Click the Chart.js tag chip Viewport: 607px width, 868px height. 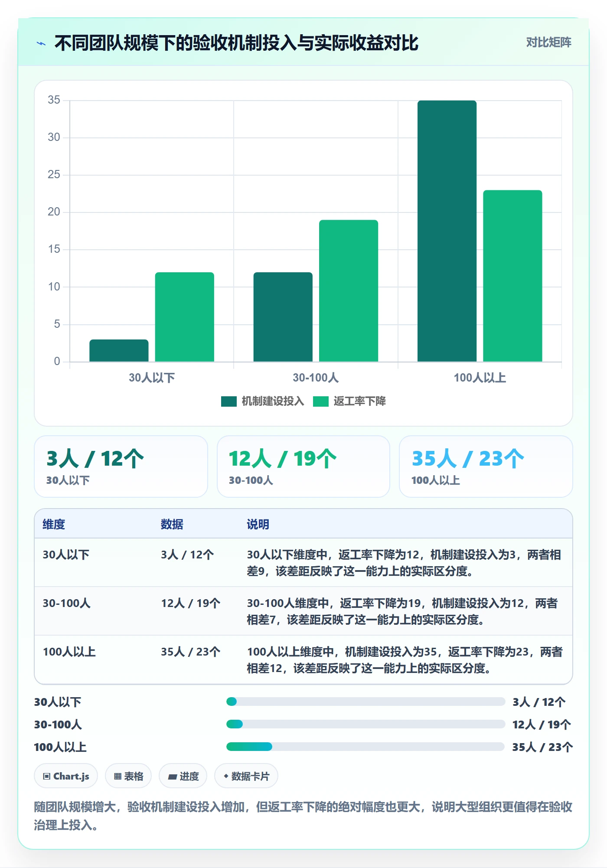(66, 776)
